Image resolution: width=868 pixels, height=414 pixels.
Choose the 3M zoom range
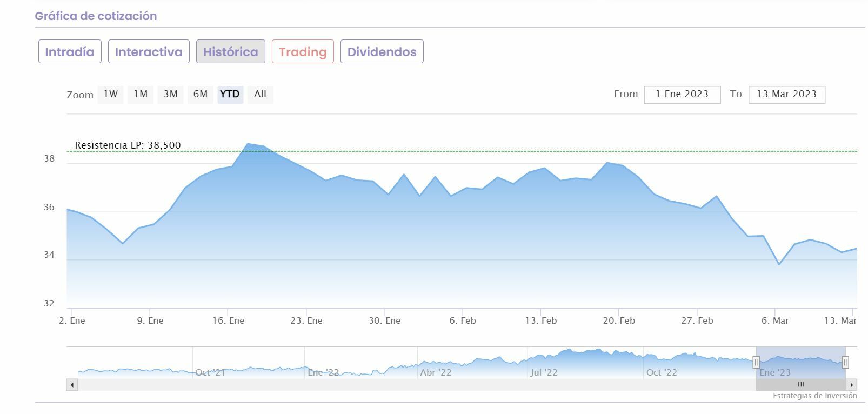[171, 94]
